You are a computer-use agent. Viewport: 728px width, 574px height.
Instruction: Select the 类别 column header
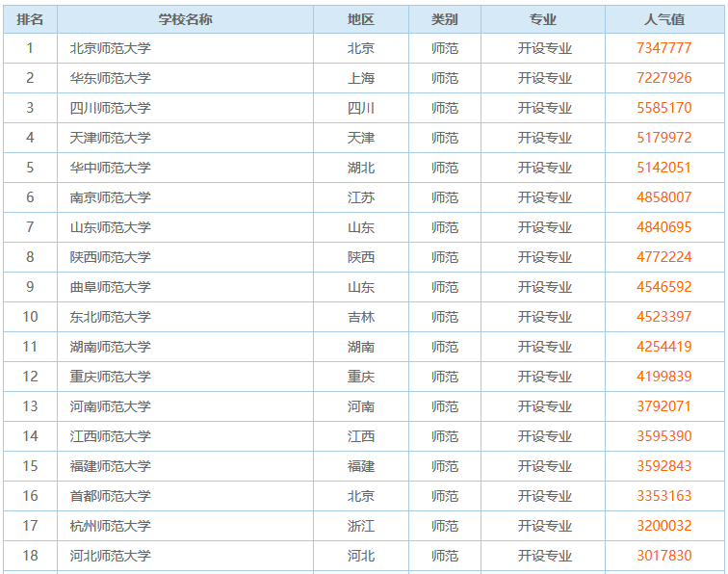click(x=444, y=19)
